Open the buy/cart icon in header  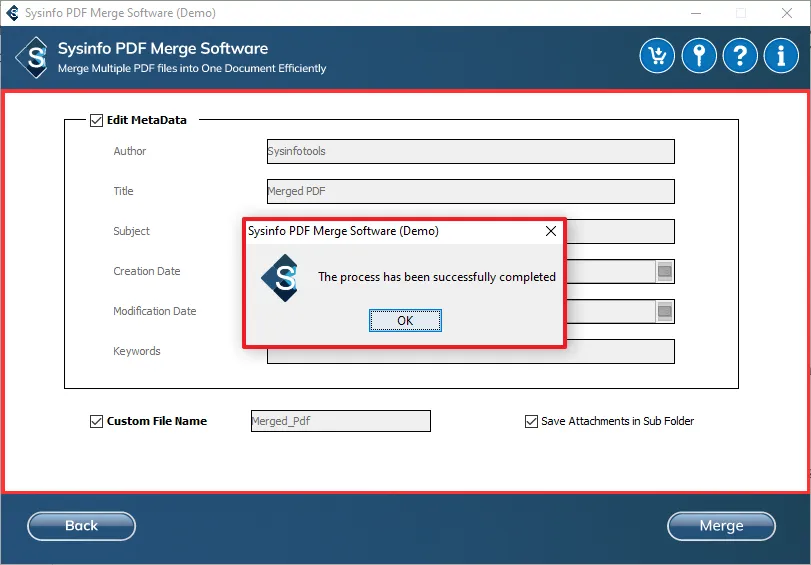pos(657,56)
